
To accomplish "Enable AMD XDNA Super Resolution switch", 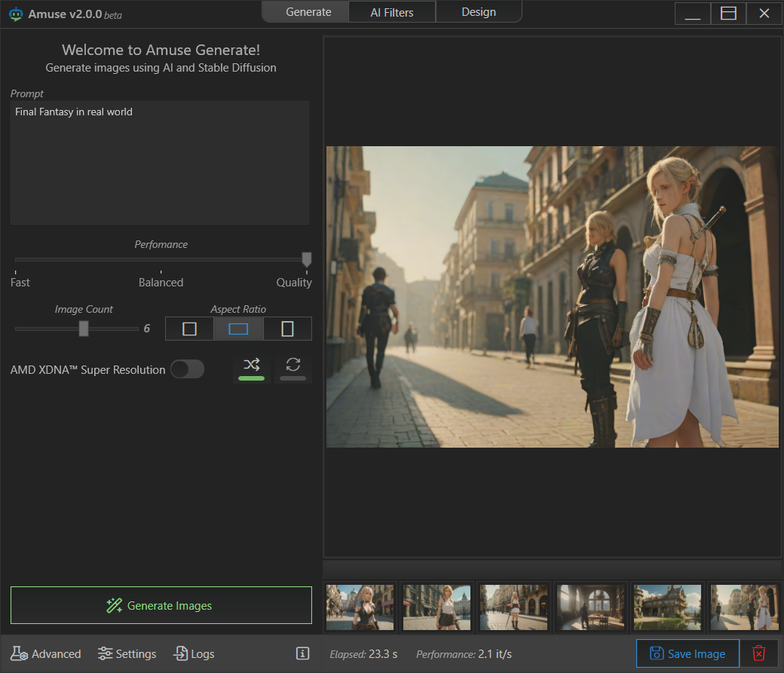I will (187, 369).
